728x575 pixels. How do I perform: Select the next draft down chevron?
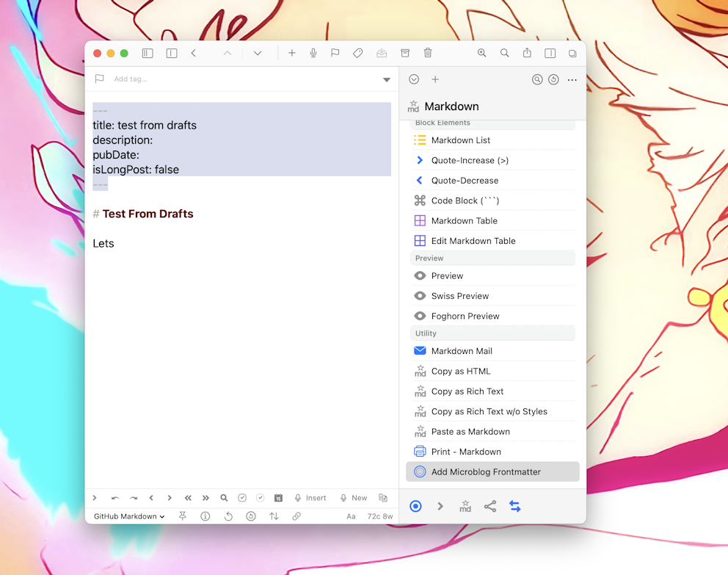tap(258, 54)
